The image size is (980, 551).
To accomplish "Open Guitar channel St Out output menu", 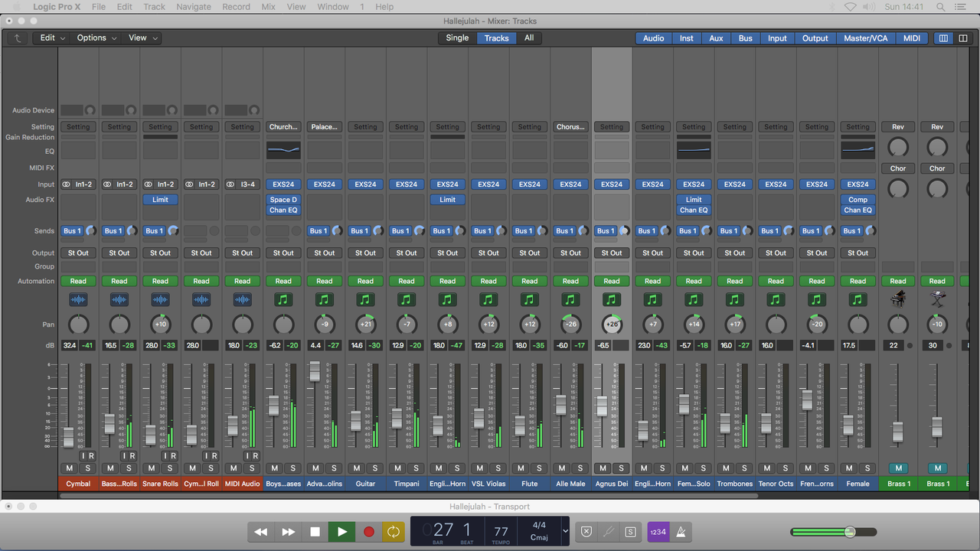I will 365,253.
